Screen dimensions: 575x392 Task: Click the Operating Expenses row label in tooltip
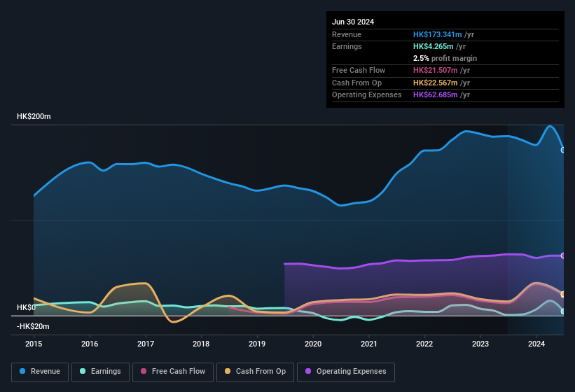tap(367, 95)
